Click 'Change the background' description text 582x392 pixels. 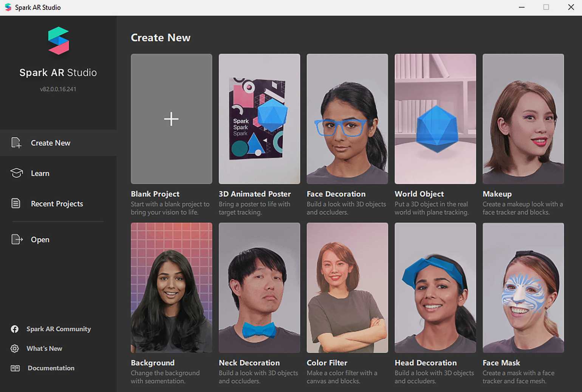coord(165,377)
